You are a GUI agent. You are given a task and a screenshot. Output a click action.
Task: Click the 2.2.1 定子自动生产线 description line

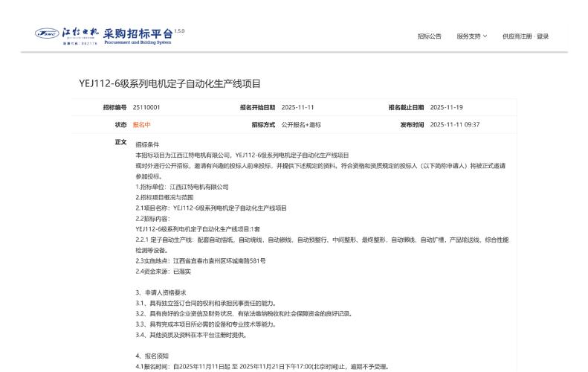pos(322,245)
